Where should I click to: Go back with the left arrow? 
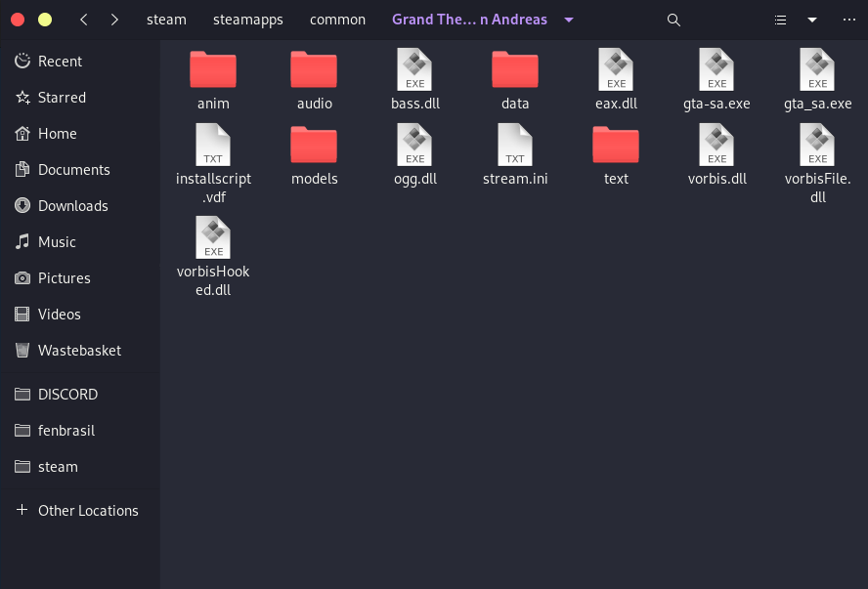[x=84, y=20]
